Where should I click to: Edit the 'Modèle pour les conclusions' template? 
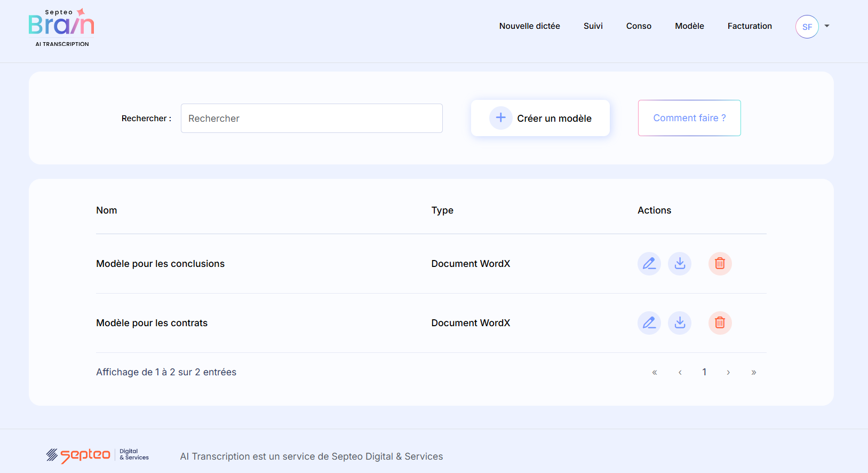pos(649,264)
